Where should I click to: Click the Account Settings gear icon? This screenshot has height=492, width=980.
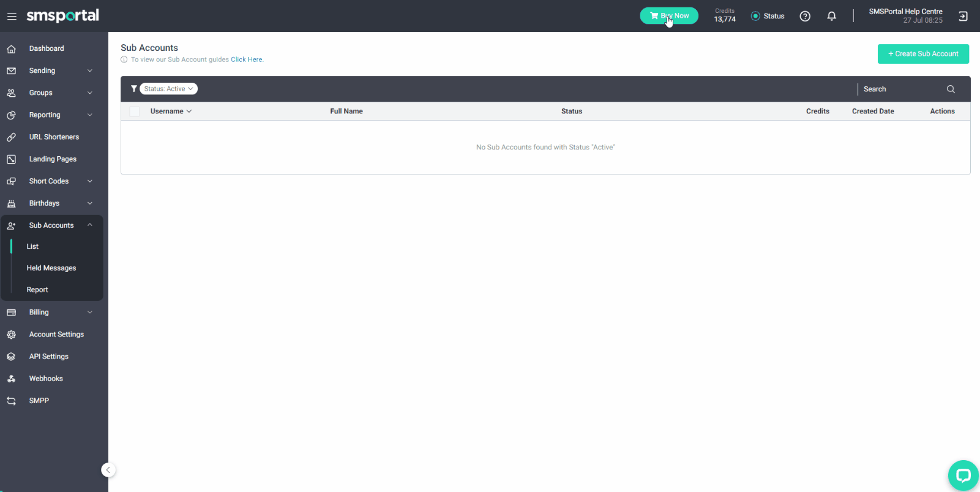(11, 335)
